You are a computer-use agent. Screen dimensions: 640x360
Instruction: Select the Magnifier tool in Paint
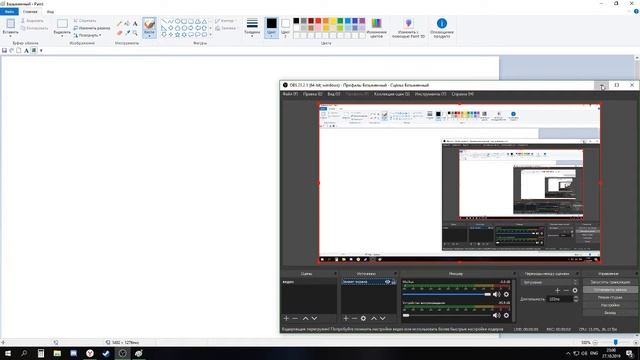(135, 33)
